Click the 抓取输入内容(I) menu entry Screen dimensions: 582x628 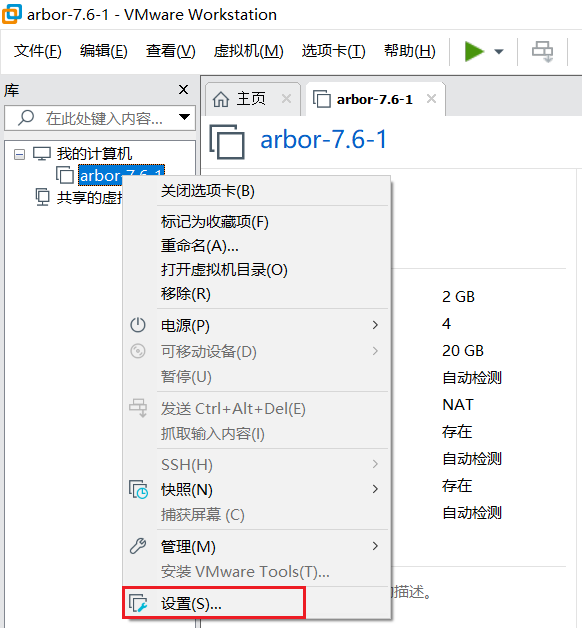pos(257,433)
